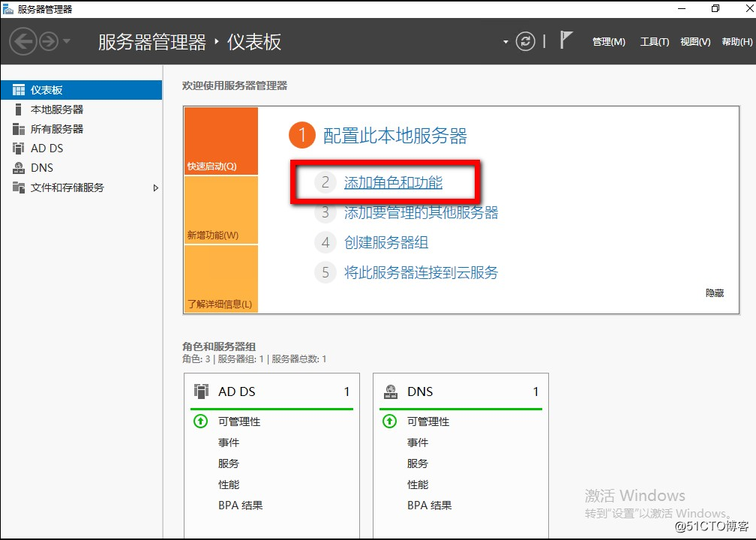The image size is (756, 540).
Task: Click the 仪表板 breadcrumb title in header
Action: pyautogui.click(x=254, y=42)
